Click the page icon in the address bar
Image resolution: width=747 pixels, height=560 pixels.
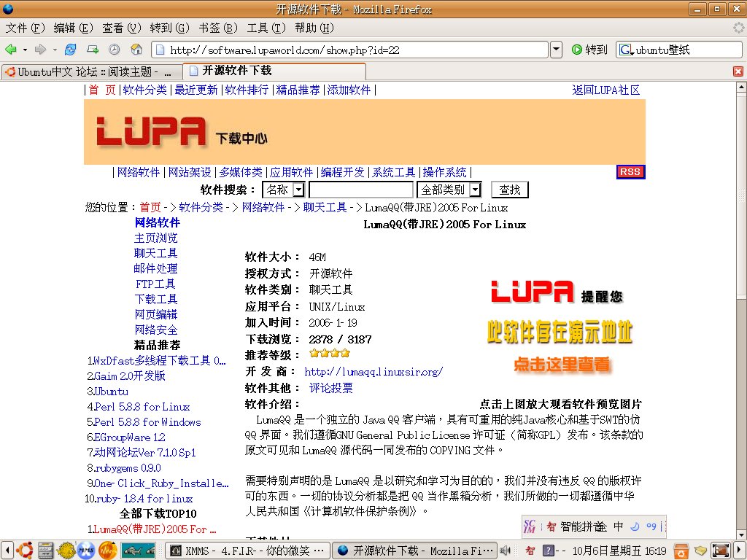pyautogui.click(x=160, y=50)
